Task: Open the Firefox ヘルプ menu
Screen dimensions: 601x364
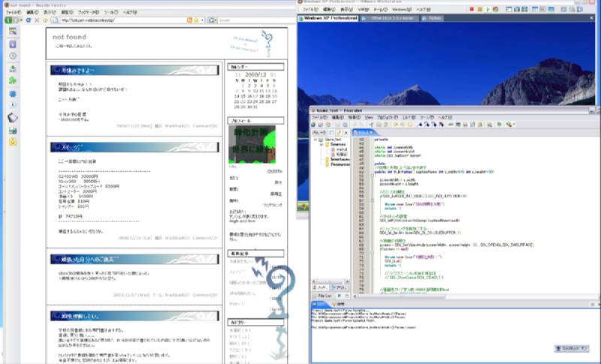Action: [130, 12]
